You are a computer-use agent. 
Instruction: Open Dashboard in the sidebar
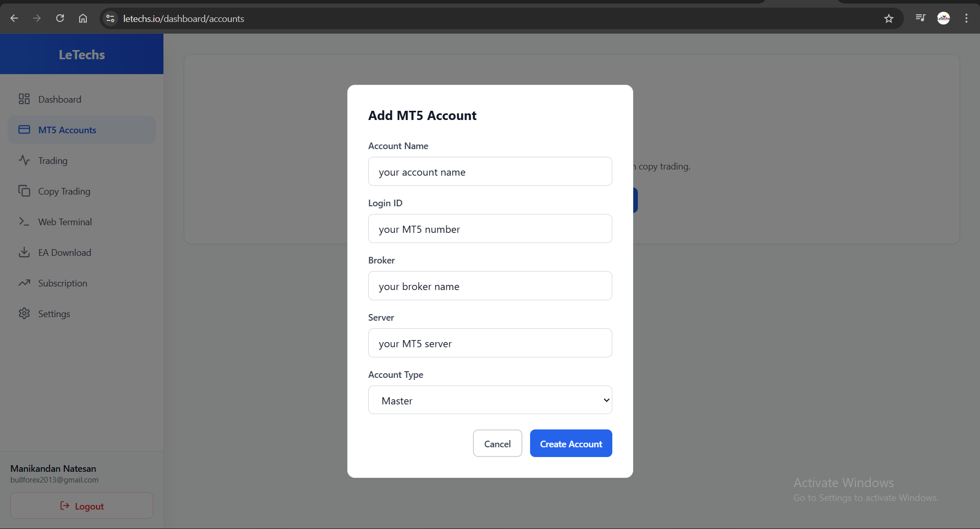(82, 99)
